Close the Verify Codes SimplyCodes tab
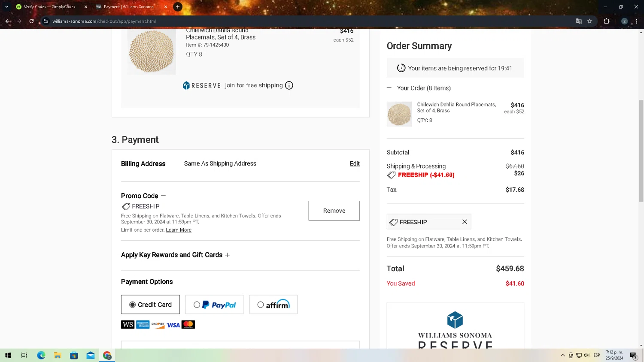This screenshot has height=362, width=644. [x=86, y=7]
